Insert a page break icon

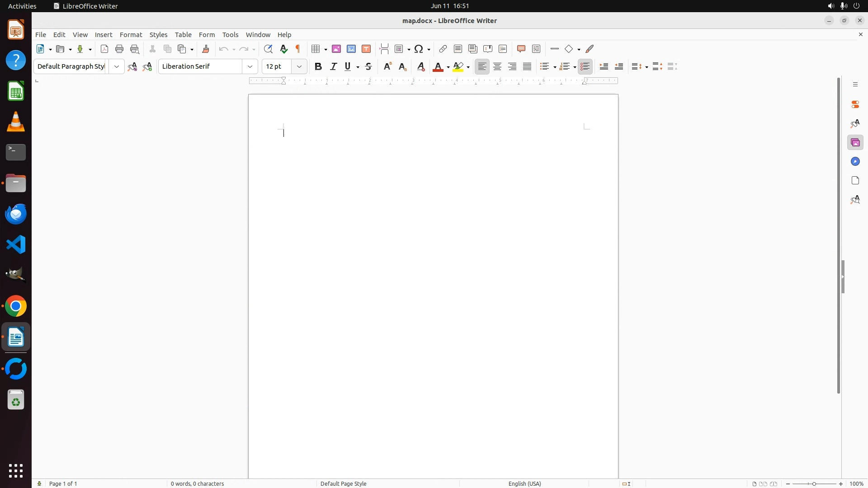(x=384, y=49)
